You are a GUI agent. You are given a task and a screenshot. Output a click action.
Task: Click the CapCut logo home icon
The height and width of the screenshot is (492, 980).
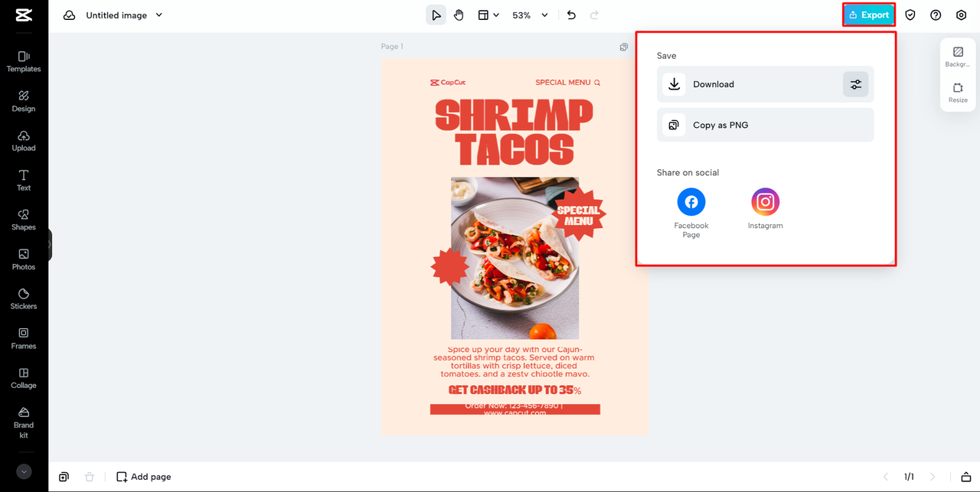(24, 15)
